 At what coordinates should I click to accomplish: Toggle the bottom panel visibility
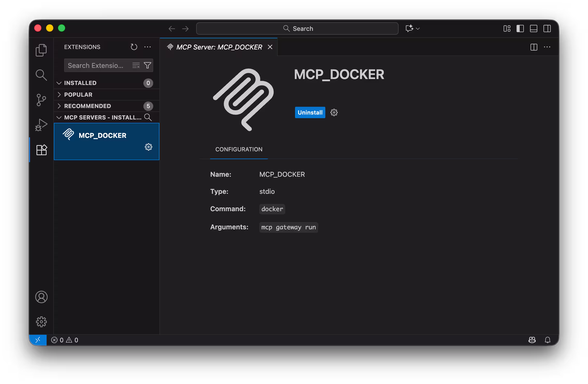tap(533, 29)
